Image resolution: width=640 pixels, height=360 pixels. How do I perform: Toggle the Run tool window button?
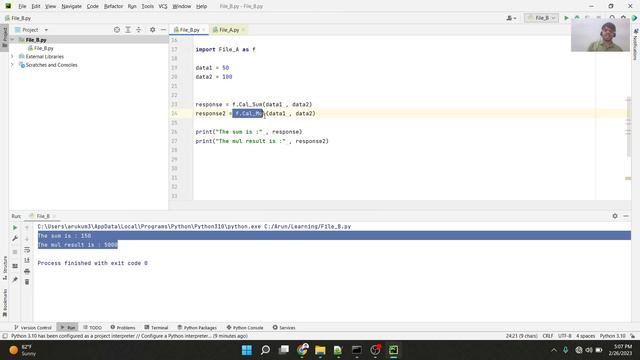point(67,327)
